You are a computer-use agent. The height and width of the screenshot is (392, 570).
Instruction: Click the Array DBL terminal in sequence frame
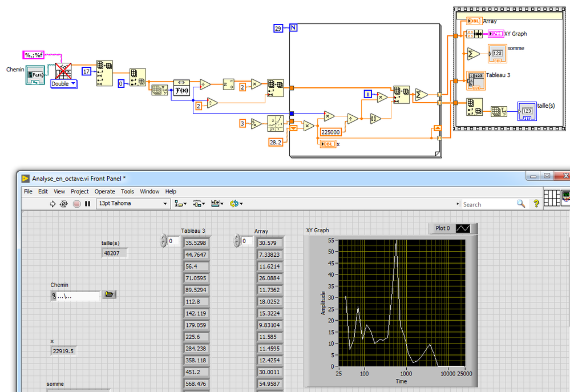(474, 21)
